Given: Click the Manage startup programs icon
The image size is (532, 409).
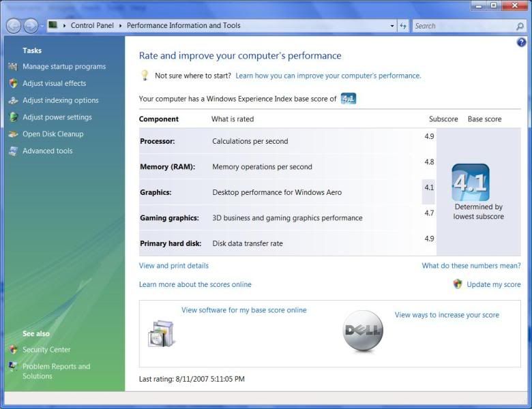Looking at the screenshot, I should (x=13, y=67).
